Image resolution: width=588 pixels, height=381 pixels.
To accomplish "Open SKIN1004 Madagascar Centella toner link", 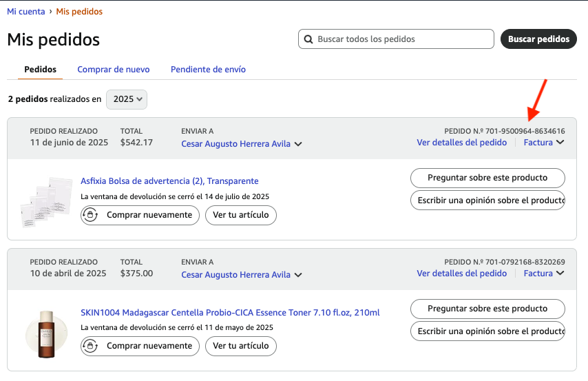I will pos(230,313).
